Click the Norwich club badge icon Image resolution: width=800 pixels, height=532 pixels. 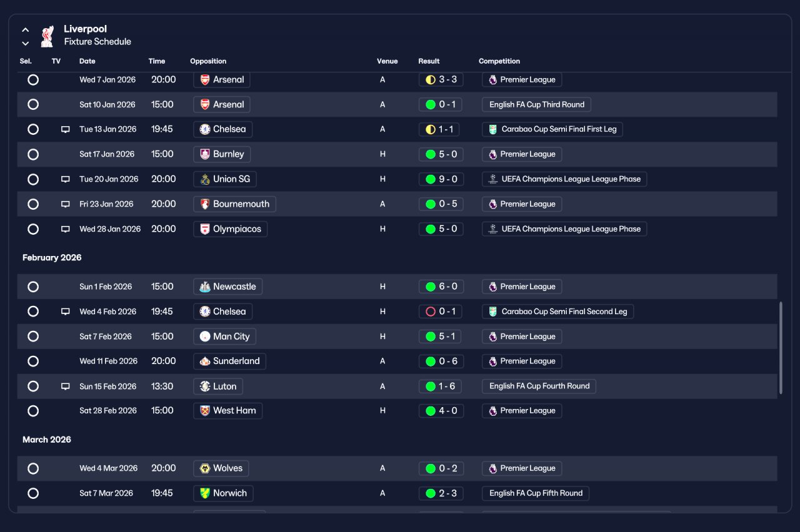(205, 493)
